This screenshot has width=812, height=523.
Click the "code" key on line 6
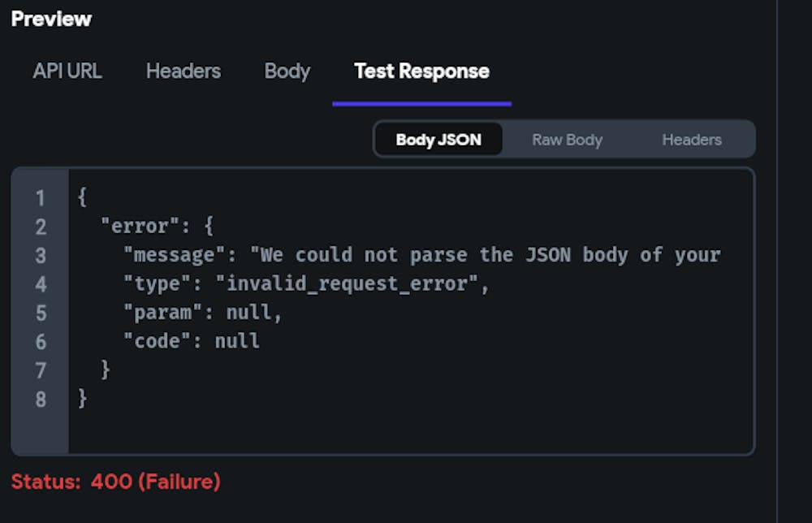[x=157, y=342]
